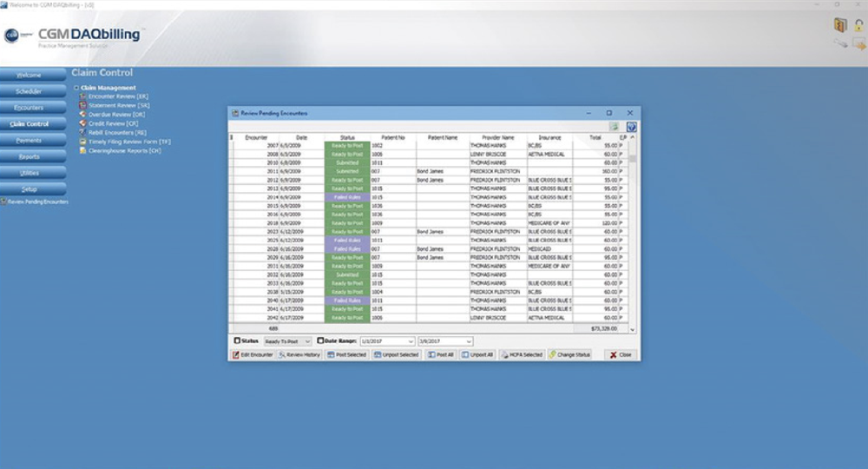868x469 pixels.
Task: Sort by the Date column header
Action: point(302,137)
